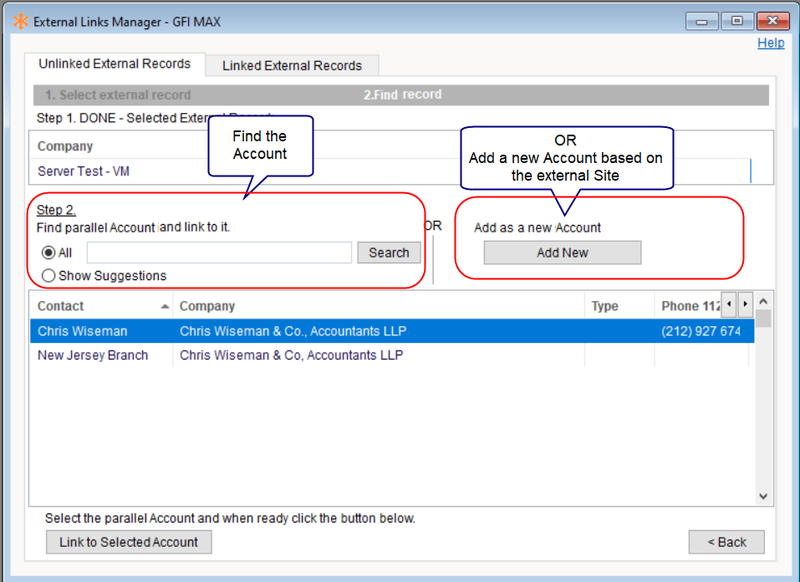Switch to the Linked External Records tab

pyautogui.click(x=291, y=64)
